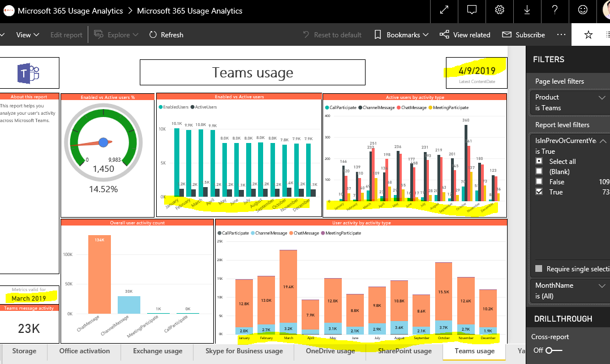The height and width of the screenshot is (364, 610).
Task: Check the Select all filter checkbox
Action: point(539,161)
